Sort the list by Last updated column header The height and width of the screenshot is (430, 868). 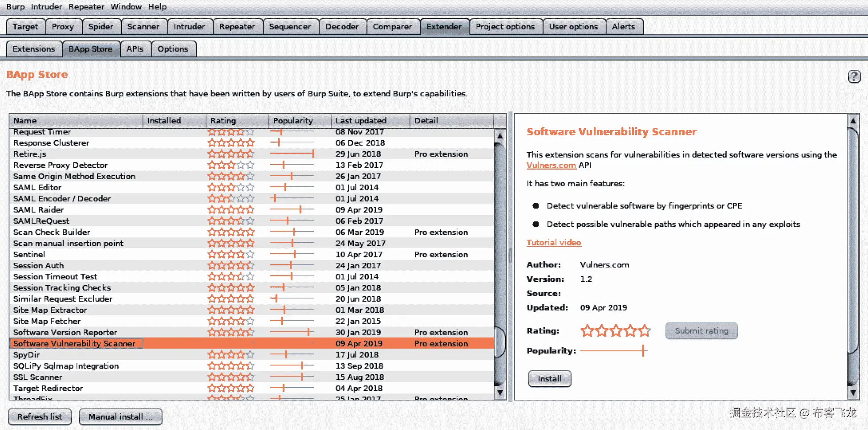pos(370,121)
